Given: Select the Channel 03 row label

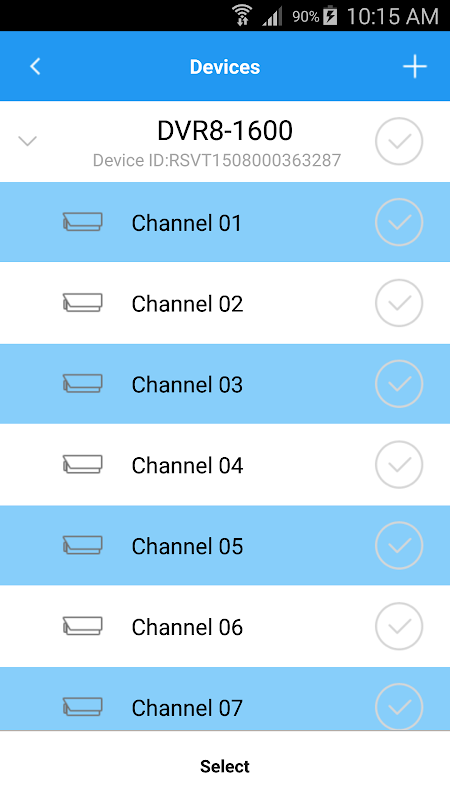Looking at the screenshot, I should 187,384.
